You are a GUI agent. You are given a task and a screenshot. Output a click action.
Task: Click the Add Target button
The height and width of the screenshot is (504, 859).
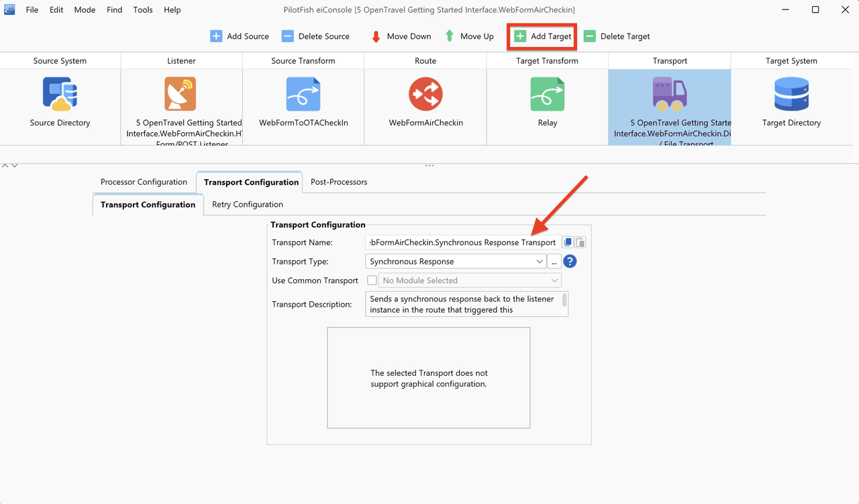[542, 36]
